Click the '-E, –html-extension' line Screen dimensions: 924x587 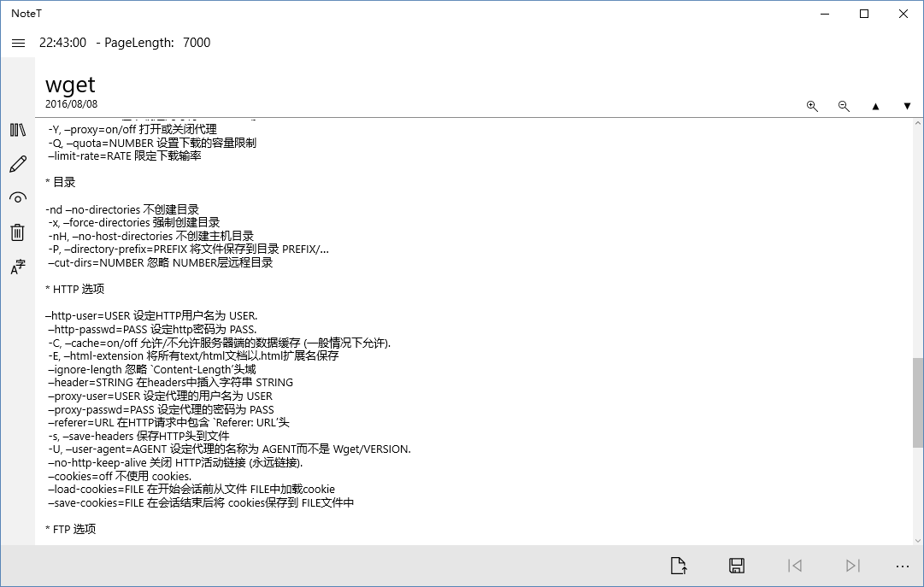[193, 356]
